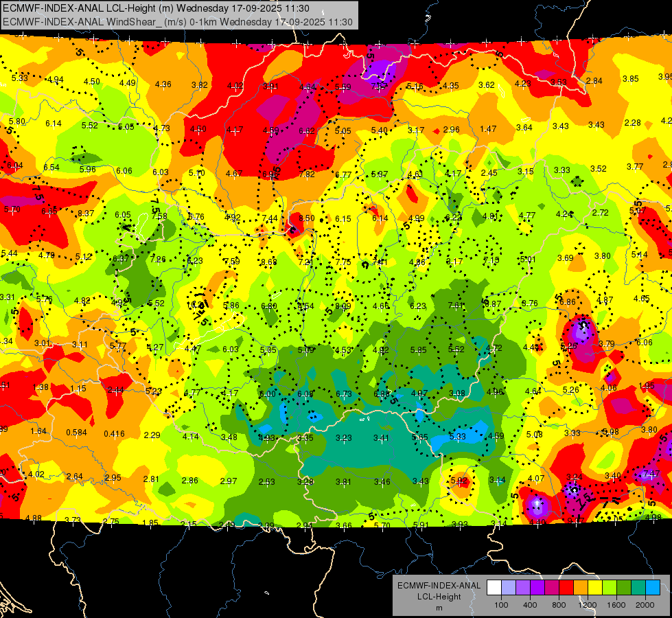Click the dark green legend swatch
672x618 pixels.
pyautogui.click(x=624, y=588)
